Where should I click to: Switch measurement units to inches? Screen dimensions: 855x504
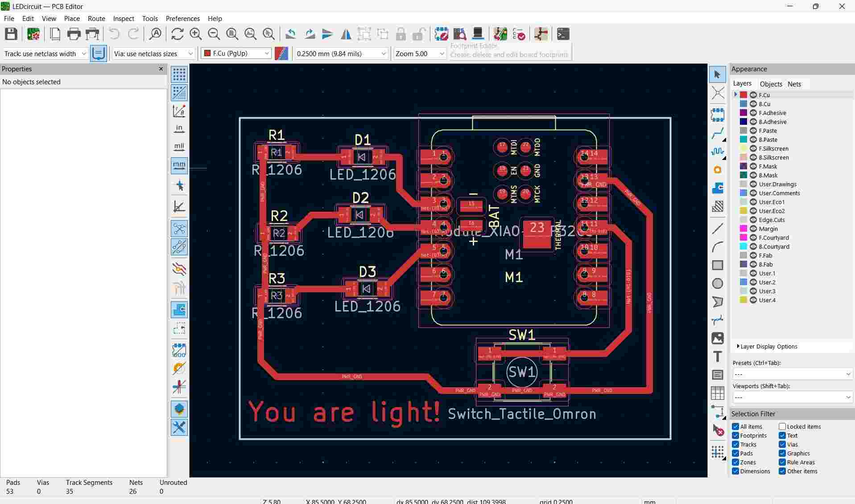tap(179, 128)
